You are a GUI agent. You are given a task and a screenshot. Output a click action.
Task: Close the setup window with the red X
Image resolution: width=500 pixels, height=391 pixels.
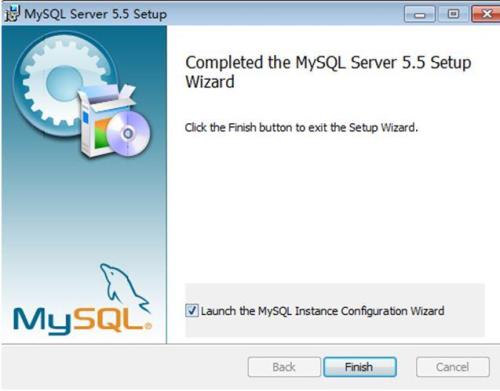pyautogui.click(x=486, y=14)
